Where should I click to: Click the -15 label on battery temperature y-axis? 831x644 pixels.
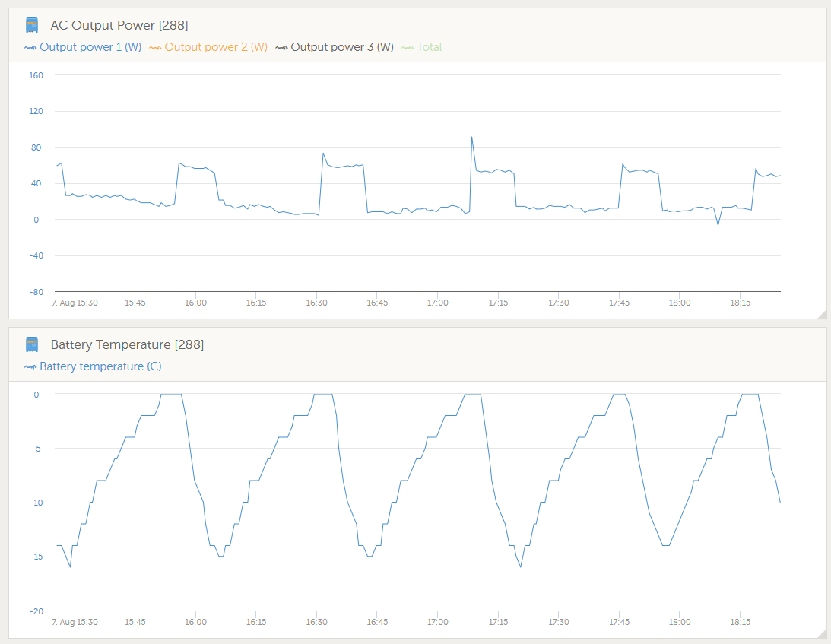(x=35, y=557)
